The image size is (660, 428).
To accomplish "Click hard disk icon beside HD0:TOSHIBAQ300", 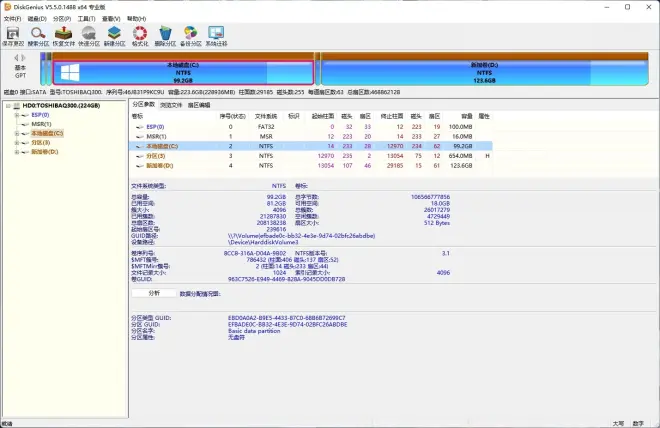I will pos(16,106).
